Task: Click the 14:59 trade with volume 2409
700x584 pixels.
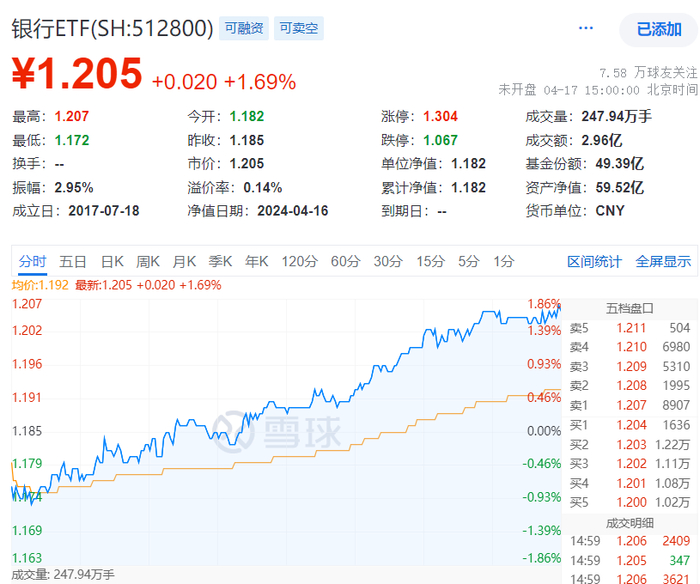Action: [629, 541]
